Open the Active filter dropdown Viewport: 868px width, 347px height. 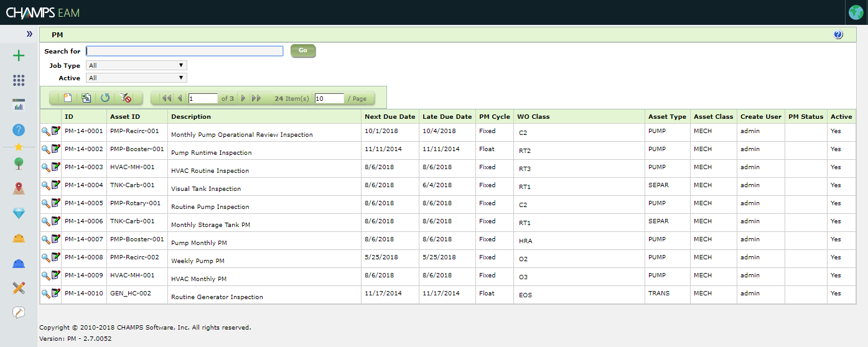coord(136,78)
